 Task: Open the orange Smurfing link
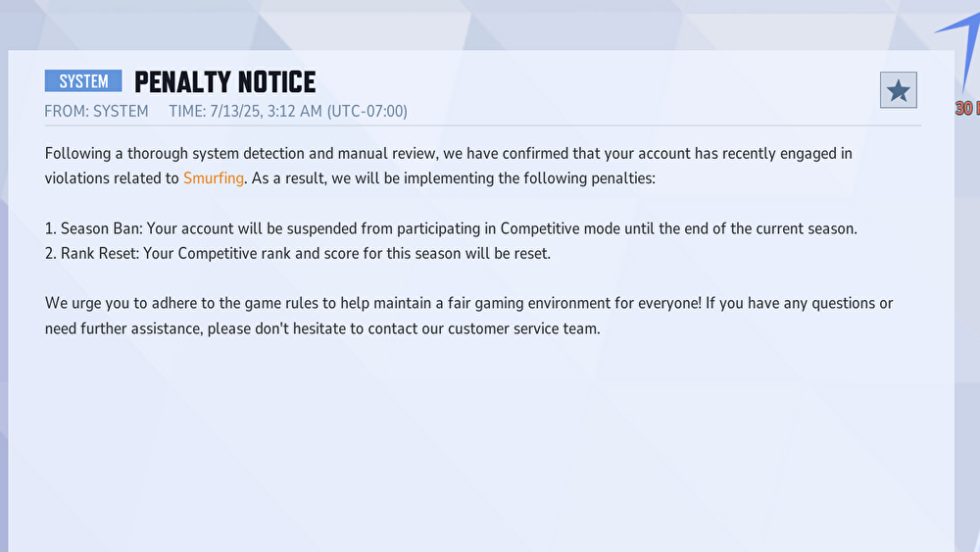(213, 178)
